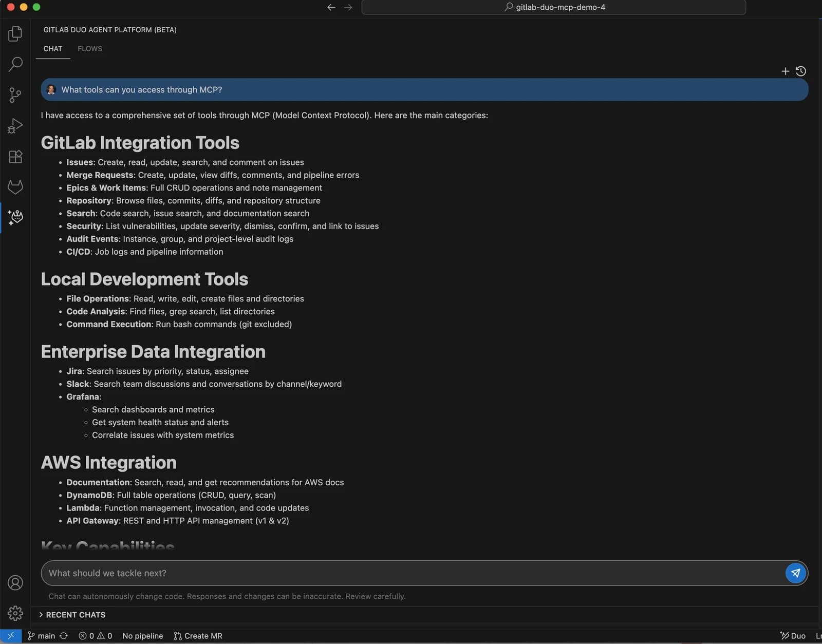Click the 'Audit Events' bullet line
822x644 pixels.
(180, 239)
